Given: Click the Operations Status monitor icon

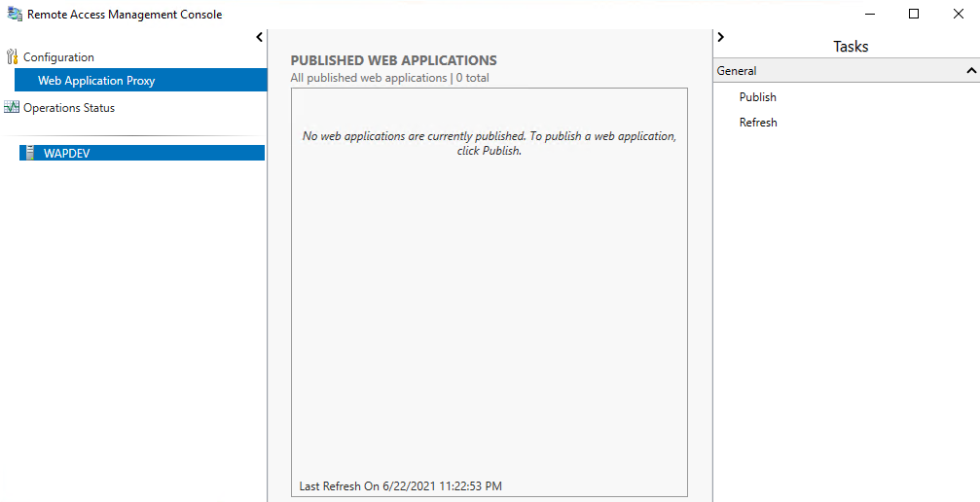Looking at the screenshot, I should click(12, 108).
